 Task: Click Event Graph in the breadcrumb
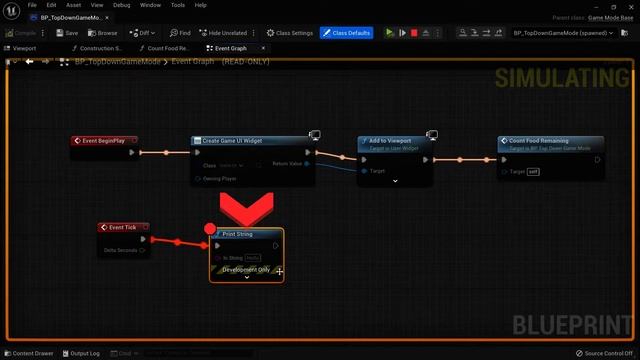click(x=193, y=62)
